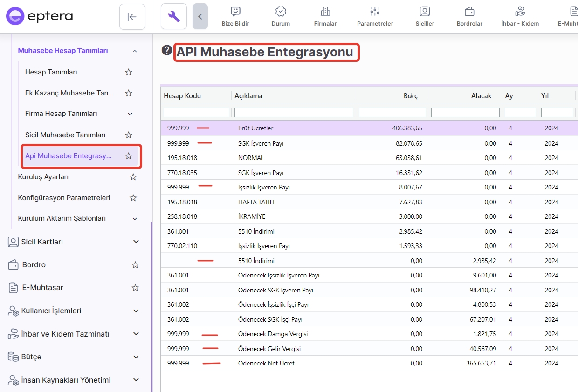Open Parametreler from the top toolbar
The image size is (578, 392).
(x=375, y=16)
